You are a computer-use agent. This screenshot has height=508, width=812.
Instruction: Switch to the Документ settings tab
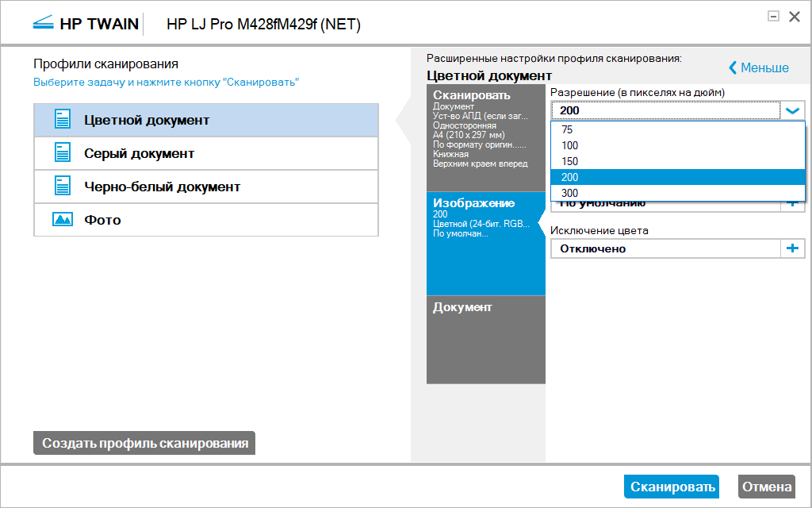(485, 339)
